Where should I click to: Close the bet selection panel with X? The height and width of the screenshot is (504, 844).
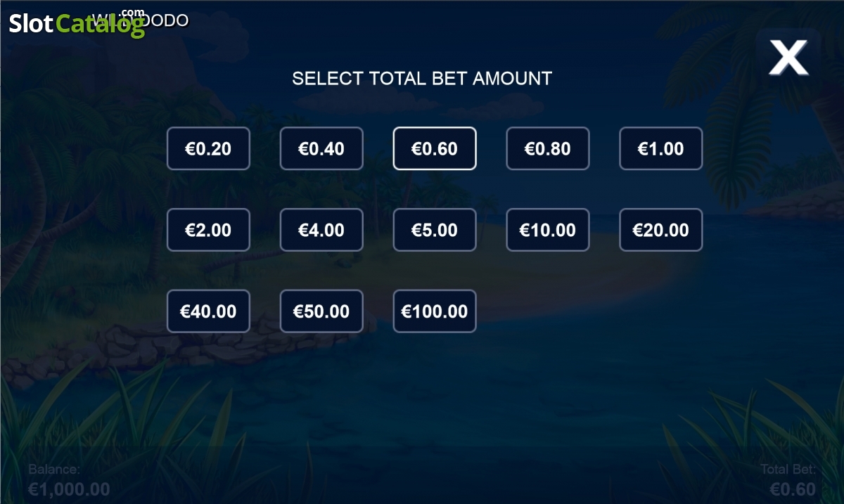tap(788, 58)
